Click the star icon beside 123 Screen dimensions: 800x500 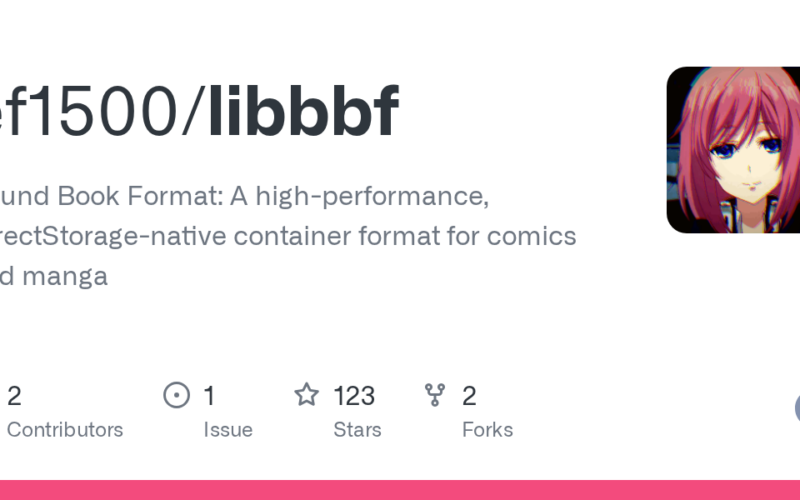(306, 396)
